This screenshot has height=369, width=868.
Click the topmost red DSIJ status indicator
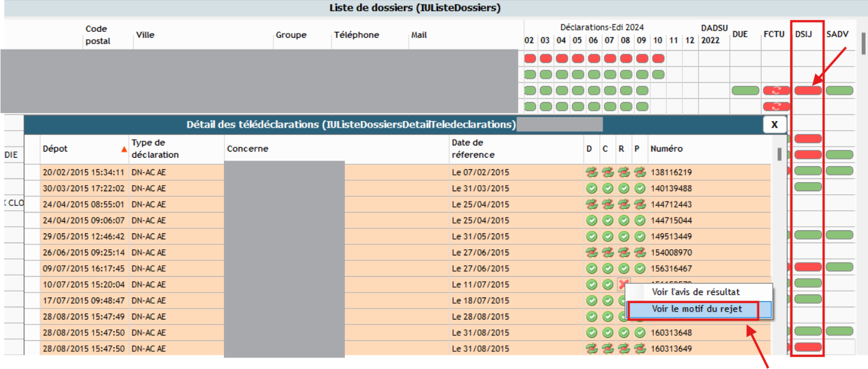tap(808, 90)
